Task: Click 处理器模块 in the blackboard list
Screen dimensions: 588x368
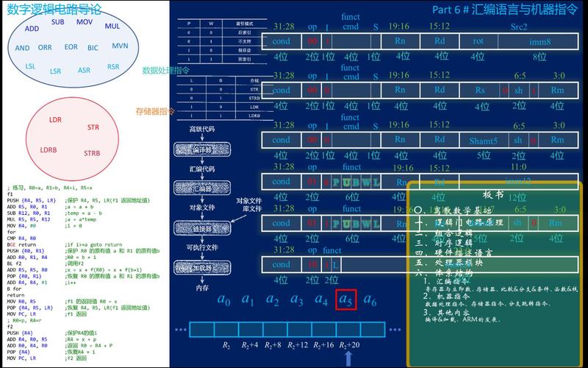Action: coord(459,263)
